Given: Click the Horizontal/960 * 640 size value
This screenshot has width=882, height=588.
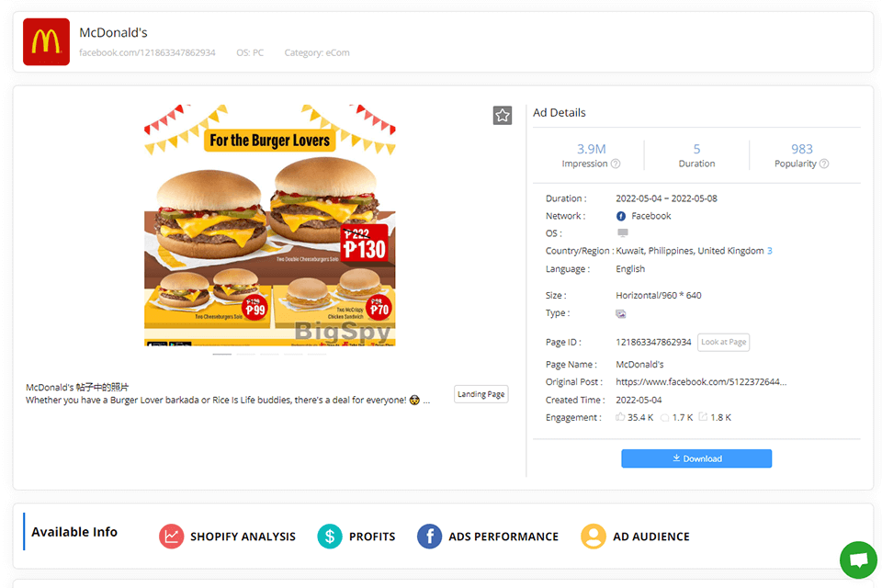Looking at the screenshot, I should click(659, 296).
